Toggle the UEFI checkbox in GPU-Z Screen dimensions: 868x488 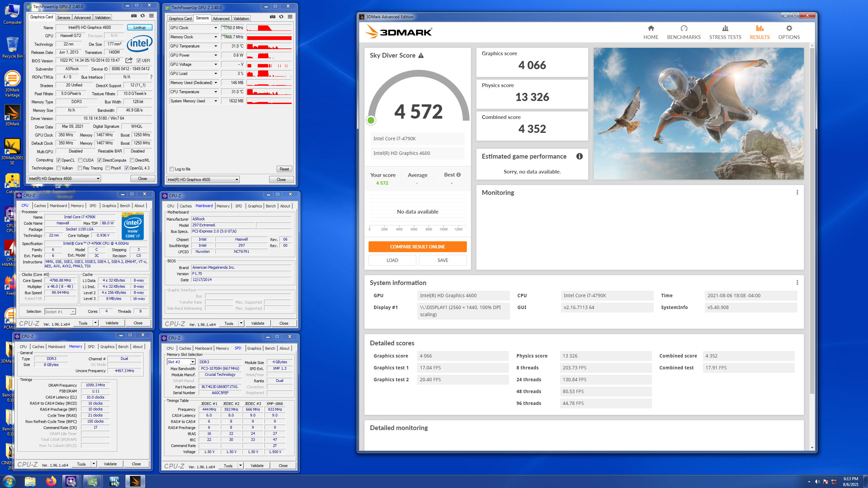(139, 61)
